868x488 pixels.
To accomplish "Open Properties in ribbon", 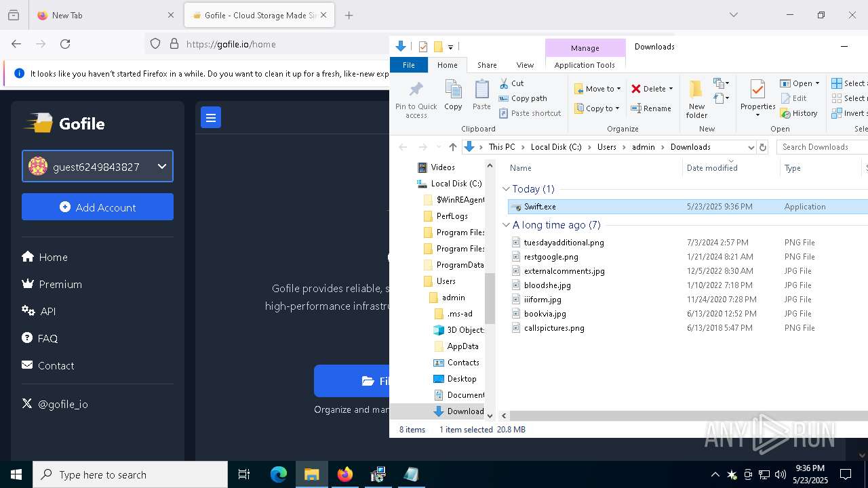I will point(757,99).
